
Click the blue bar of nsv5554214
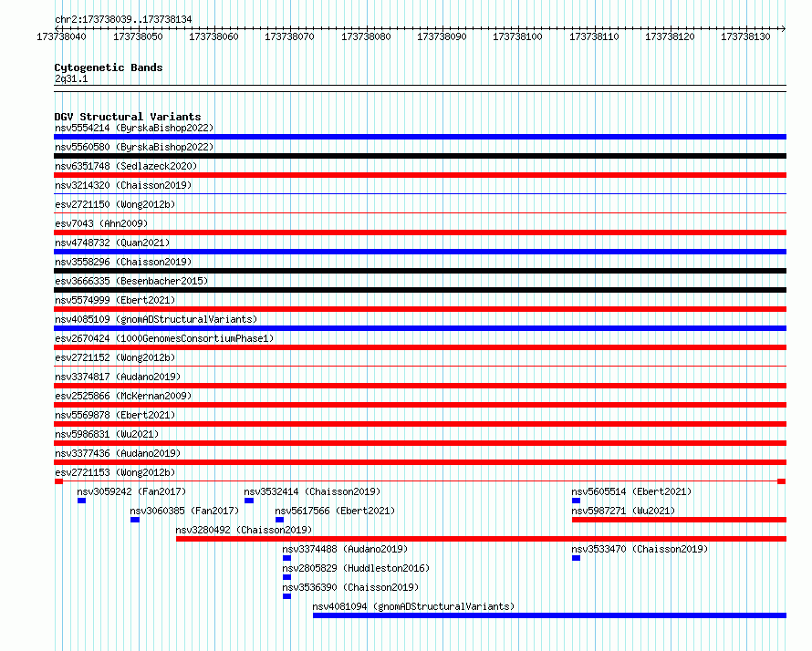[x=420, y=137]
